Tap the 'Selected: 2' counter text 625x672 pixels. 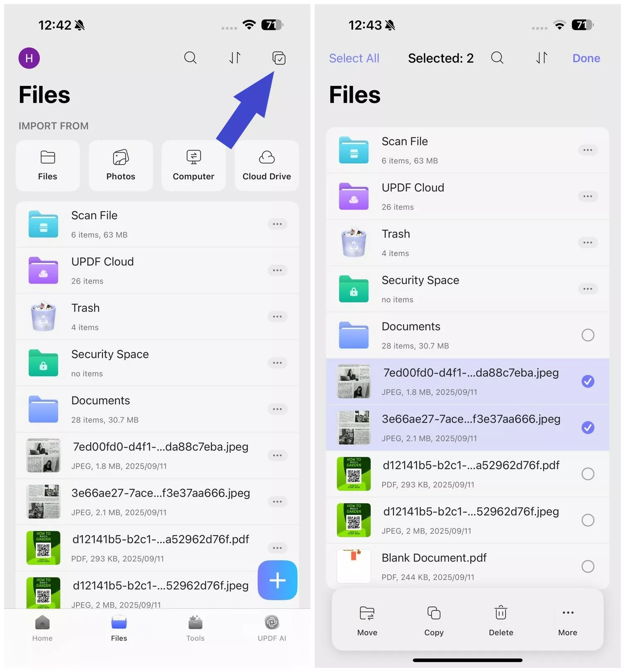point(441,58)
